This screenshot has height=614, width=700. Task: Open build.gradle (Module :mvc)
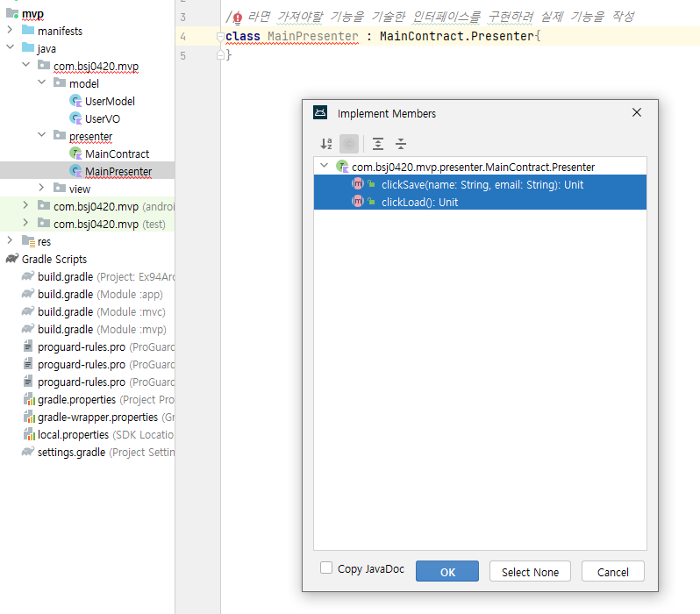[102, 311]
